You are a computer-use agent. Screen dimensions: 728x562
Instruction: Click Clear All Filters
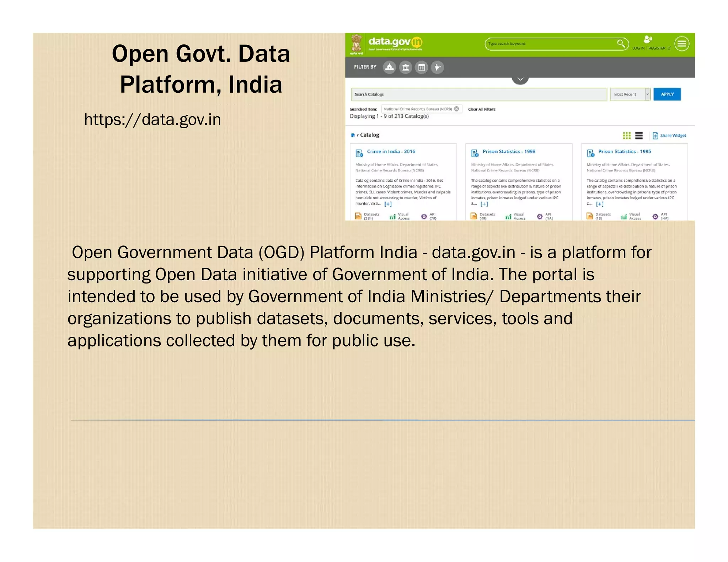click(481, 109)
